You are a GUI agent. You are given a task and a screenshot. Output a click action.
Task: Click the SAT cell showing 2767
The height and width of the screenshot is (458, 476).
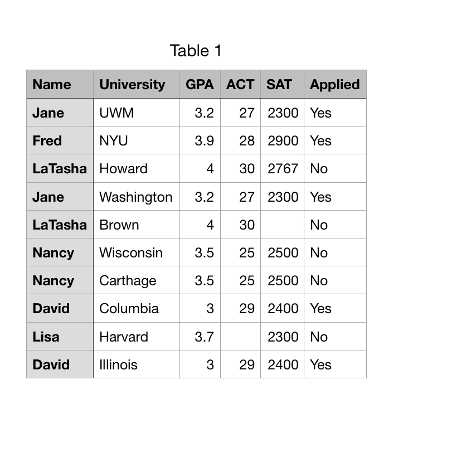pos(283,168)
